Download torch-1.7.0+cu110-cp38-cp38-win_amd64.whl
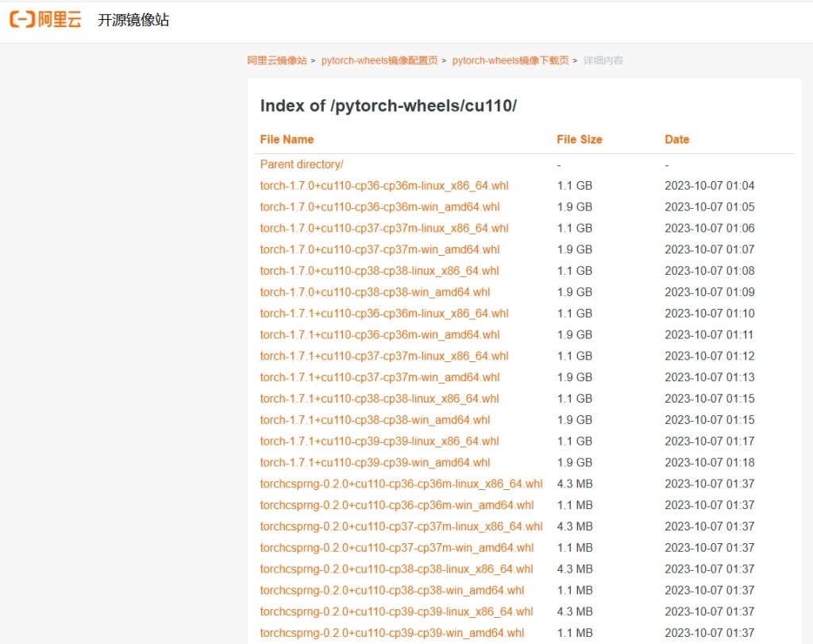The image size is (813, 644). point(375,292)
